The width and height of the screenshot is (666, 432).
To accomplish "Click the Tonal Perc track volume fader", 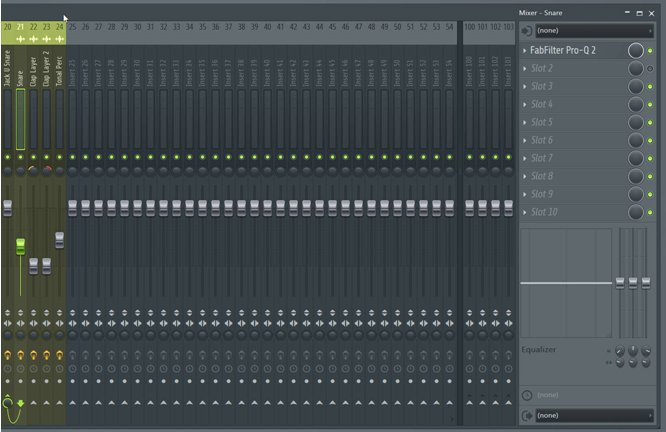I will click(x=59, y=240).
